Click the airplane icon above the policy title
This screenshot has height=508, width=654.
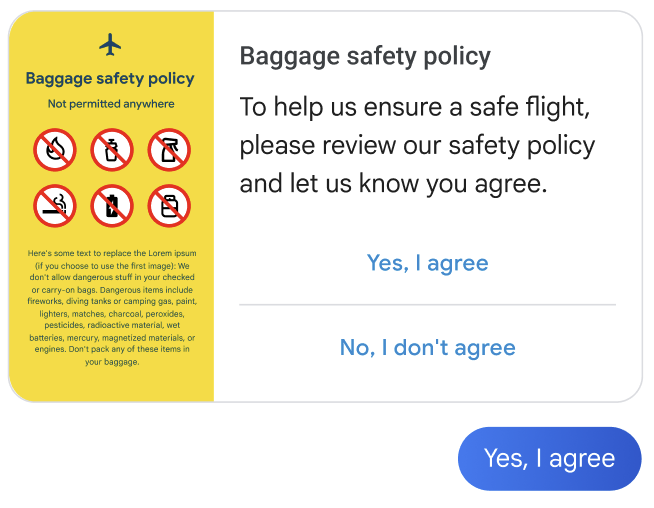click(x=110, y=45)
